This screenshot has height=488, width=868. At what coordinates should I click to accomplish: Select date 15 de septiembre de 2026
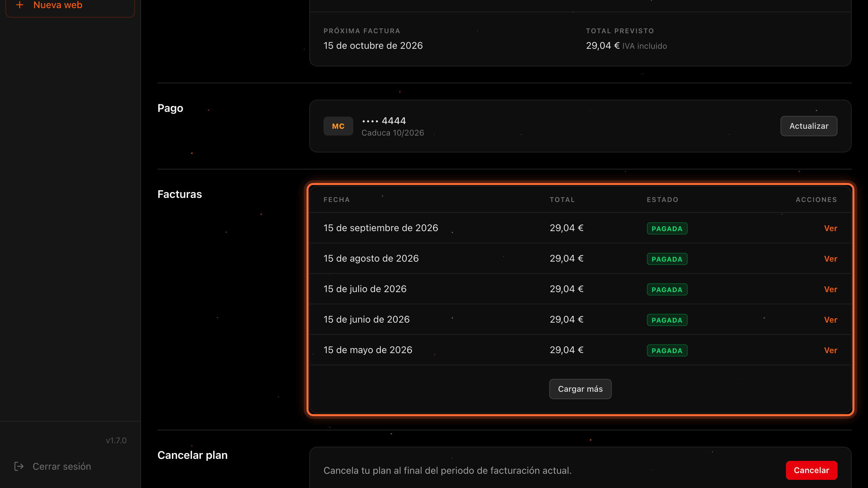(x=381, y=228)
